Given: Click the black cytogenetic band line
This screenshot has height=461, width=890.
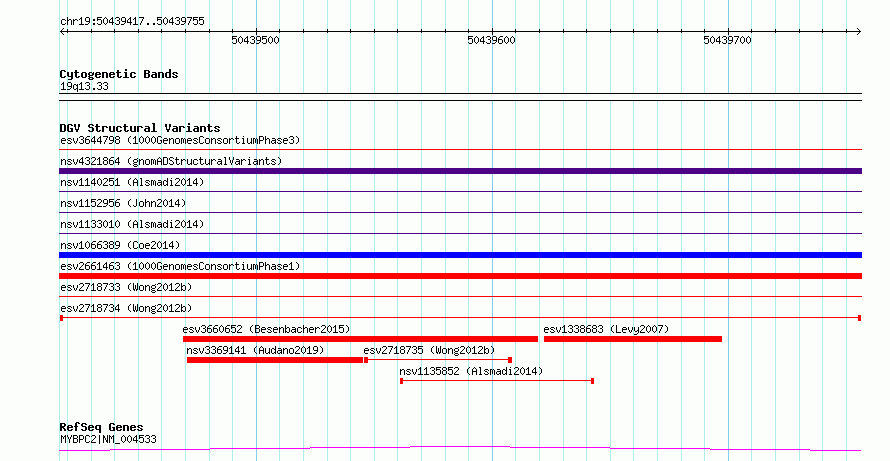Looking at the screenshot, I should tap(460, 97).
